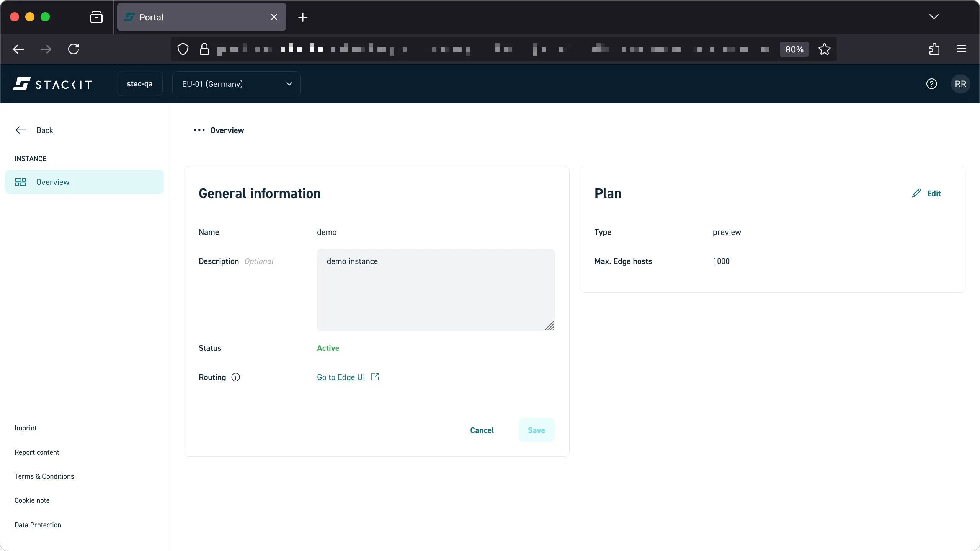Open the EU-01 (Germany) region dropdown

coord(236,84)
